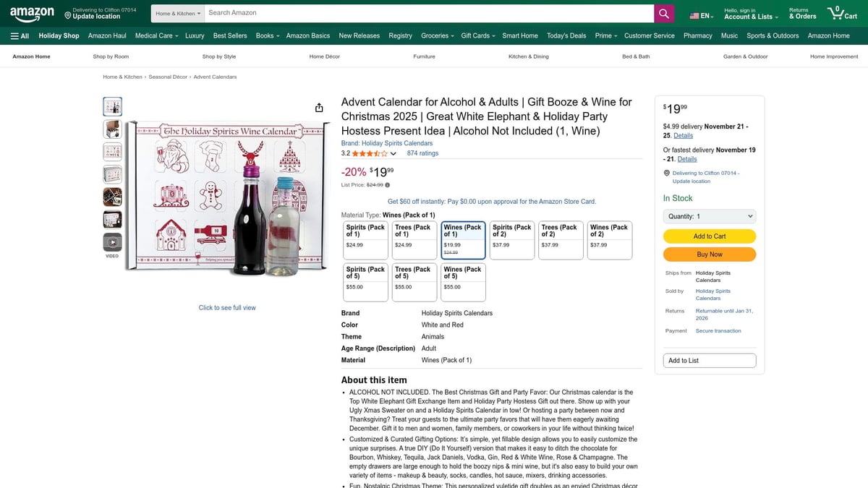Screen dimensions: 868x488
Task: Click the hamburger All menu icon
Action: coord(15,35)
